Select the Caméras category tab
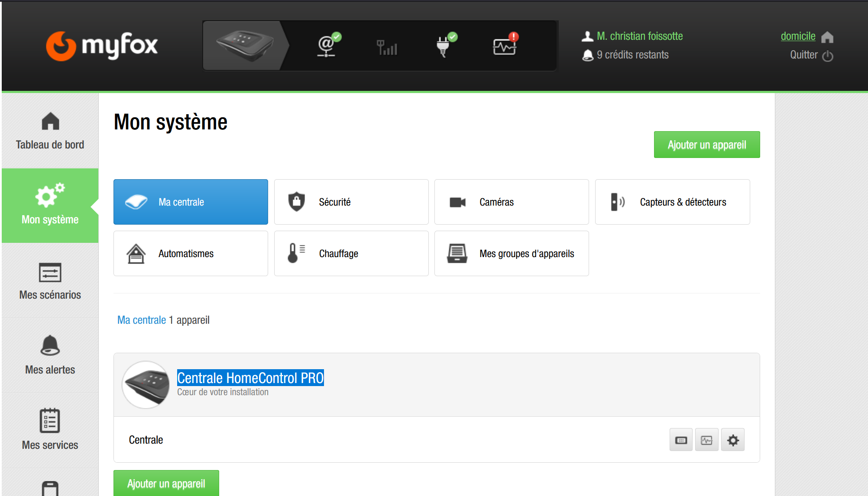Viewport: 868px width, 496px height. [x=512, y=202]
